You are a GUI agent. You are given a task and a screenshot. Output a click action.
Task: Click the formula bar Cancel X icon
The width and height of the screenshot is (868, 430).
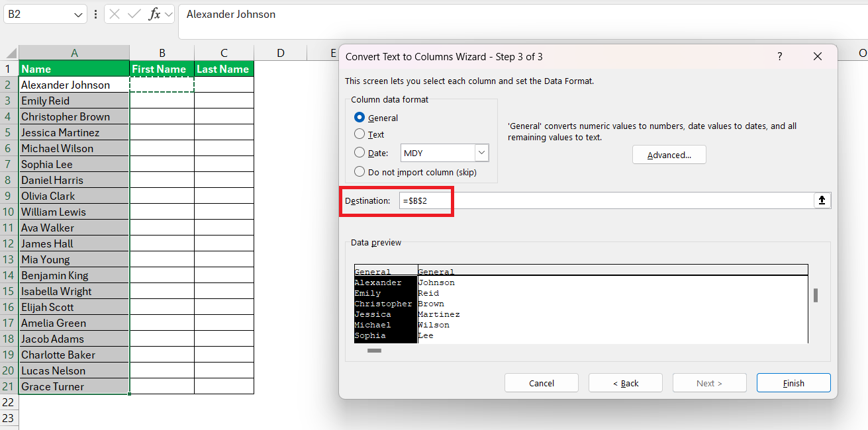115,14
